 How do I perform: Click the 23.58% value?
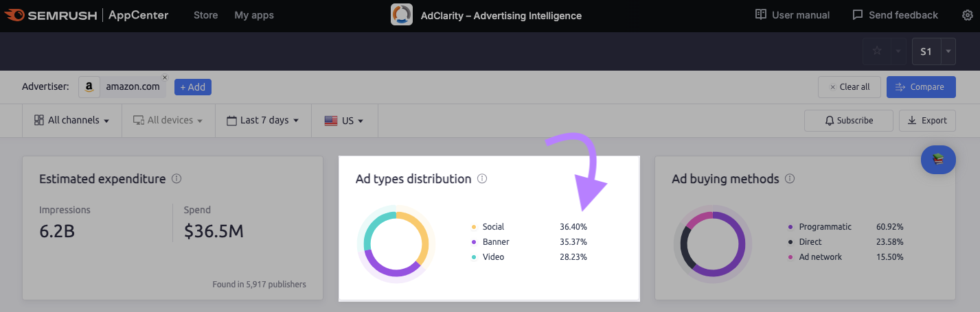tap(890, 242)
